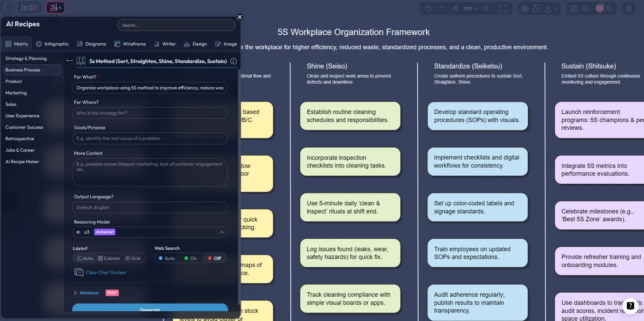Select 'Establish routine cleaning schedules' card
Screen dimensions: 644x321
pos(350,116)
